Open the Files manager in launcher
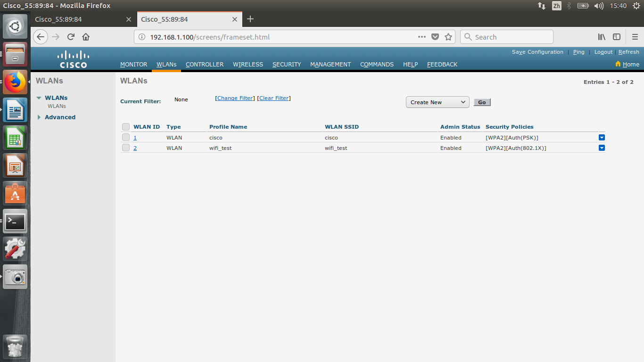 [x=15, y=55]
